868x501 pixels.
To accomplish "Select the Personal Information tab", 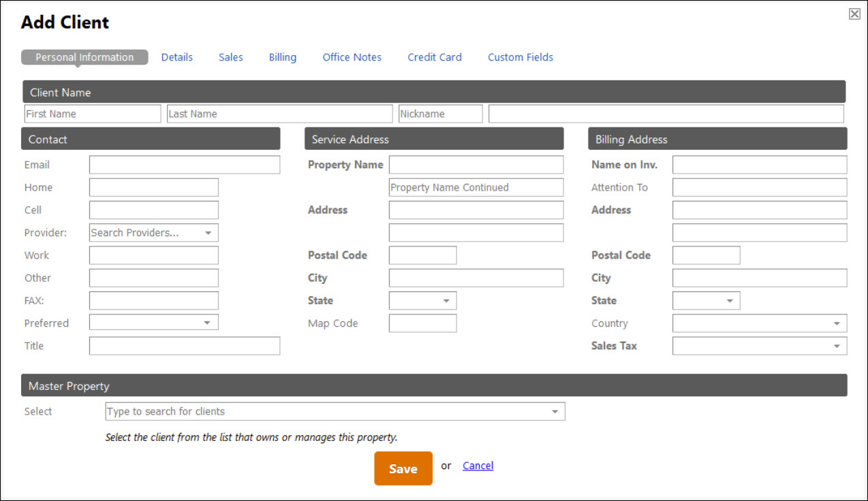I will 84,57.
